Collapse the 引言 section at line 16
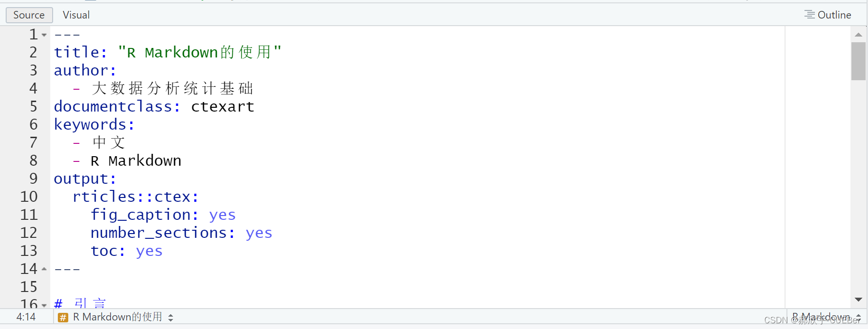 44,303
